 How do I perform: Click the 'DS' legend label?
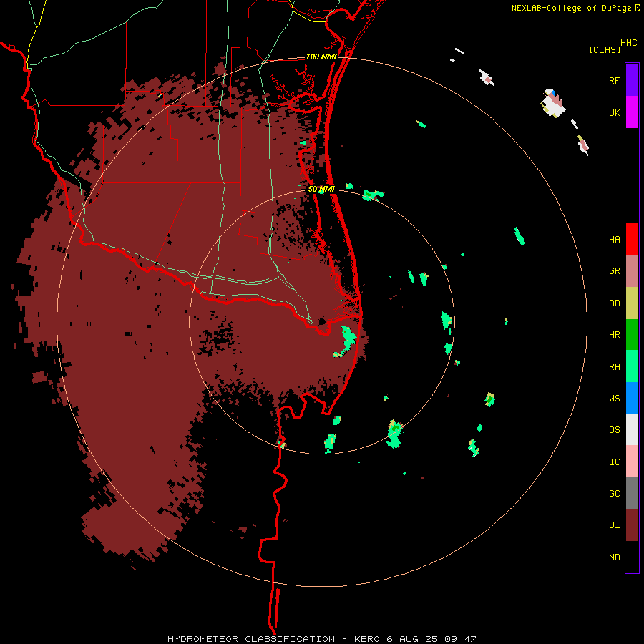click(x=614, y=430)
